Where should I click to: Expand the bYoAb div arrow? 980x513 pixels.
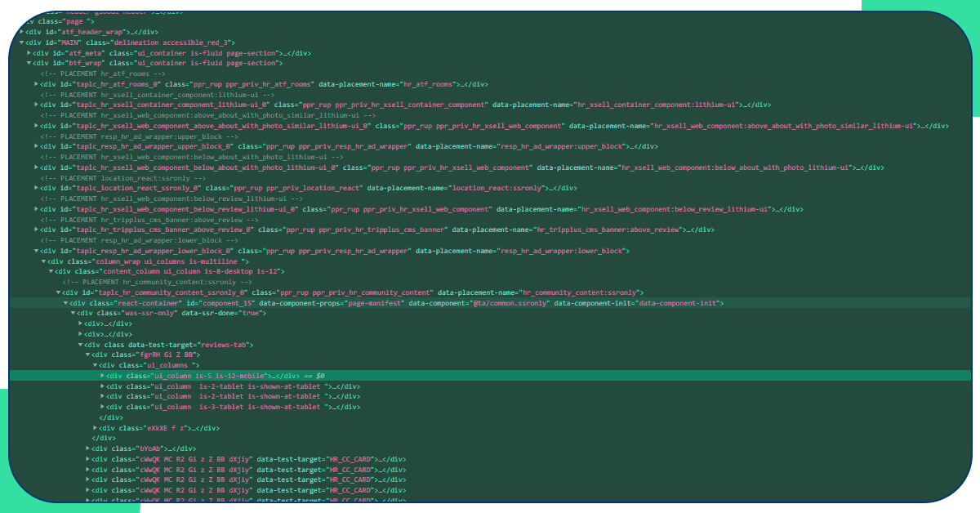pos(88,448)
